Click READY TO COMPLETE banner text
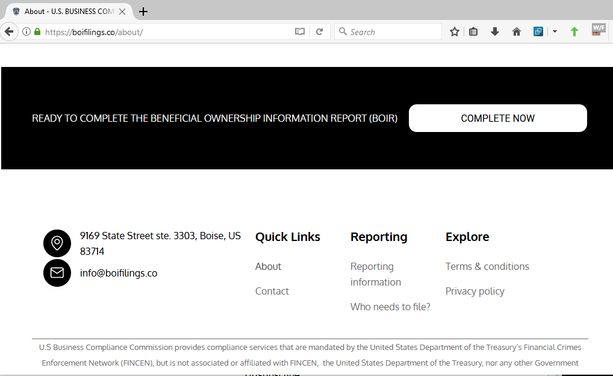This screenshot has height=376, width=613. [215, 118]
